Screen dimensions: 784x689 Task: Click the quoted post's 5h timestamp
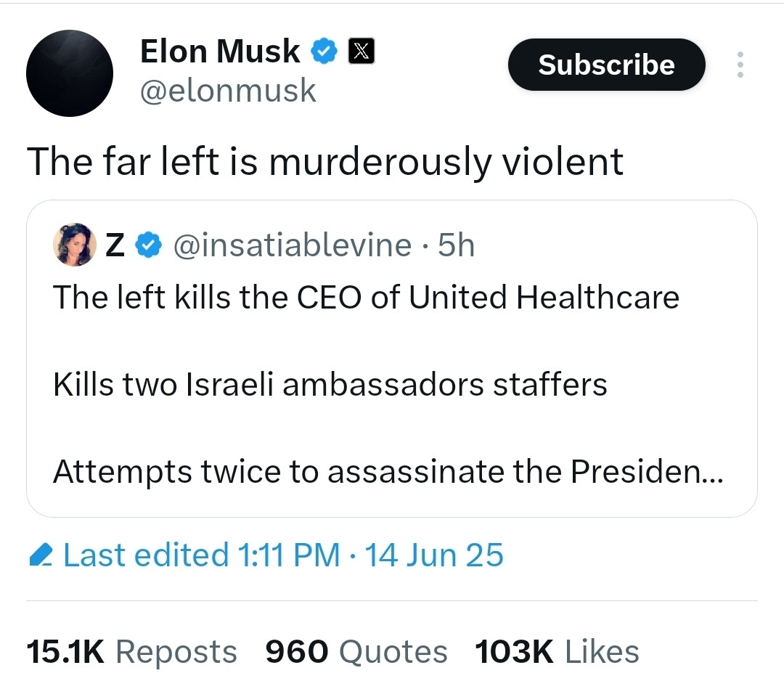coord(457,246)
